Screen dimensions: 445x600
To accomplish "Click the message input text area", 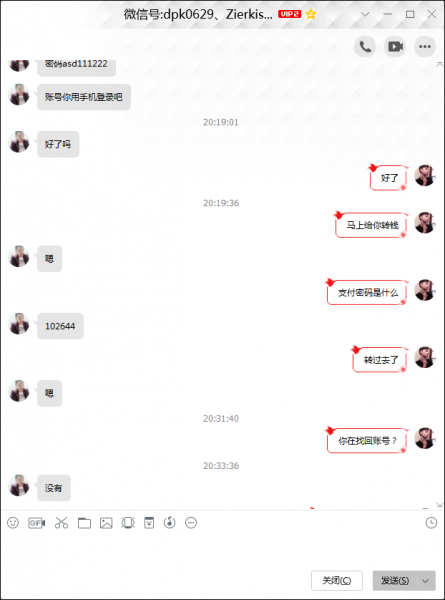I will pyautogui.click(x=222, y=549).
